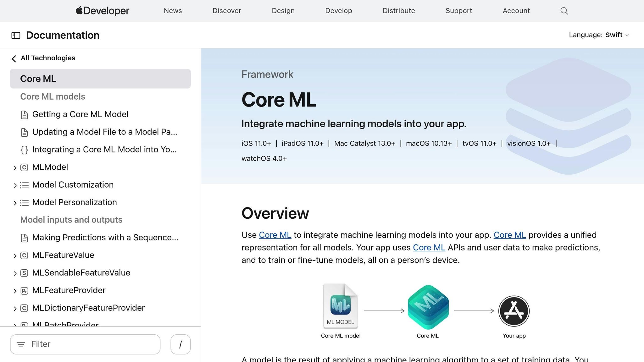Open Getting a Core ML Model article
Image resolution: width=644 pixels, height=362 pixels.
[80, 114]
